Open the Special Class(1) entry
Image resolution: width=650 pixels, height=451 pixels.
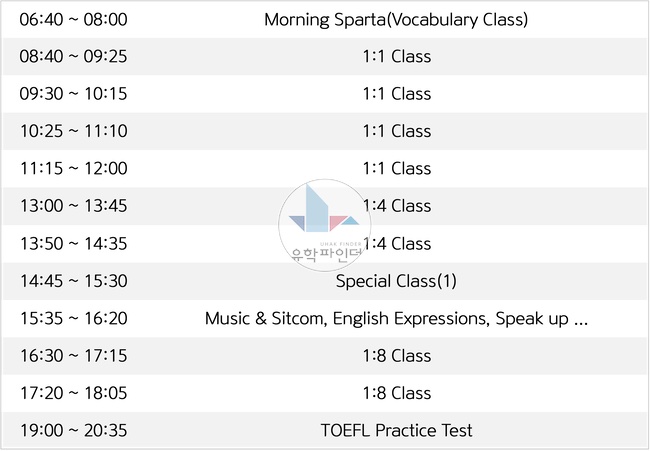396,281
